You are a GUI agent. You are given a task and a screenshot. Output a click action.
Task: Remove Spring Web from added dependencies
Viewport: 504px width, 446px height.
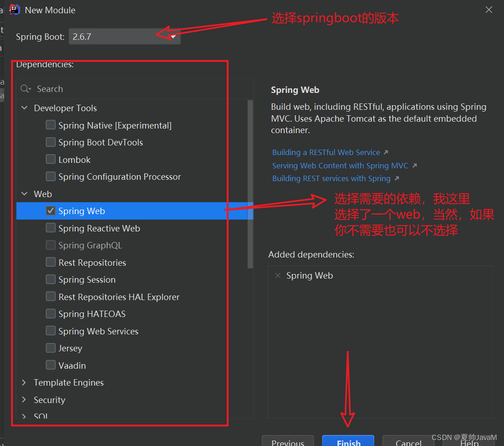pos(278,275)
